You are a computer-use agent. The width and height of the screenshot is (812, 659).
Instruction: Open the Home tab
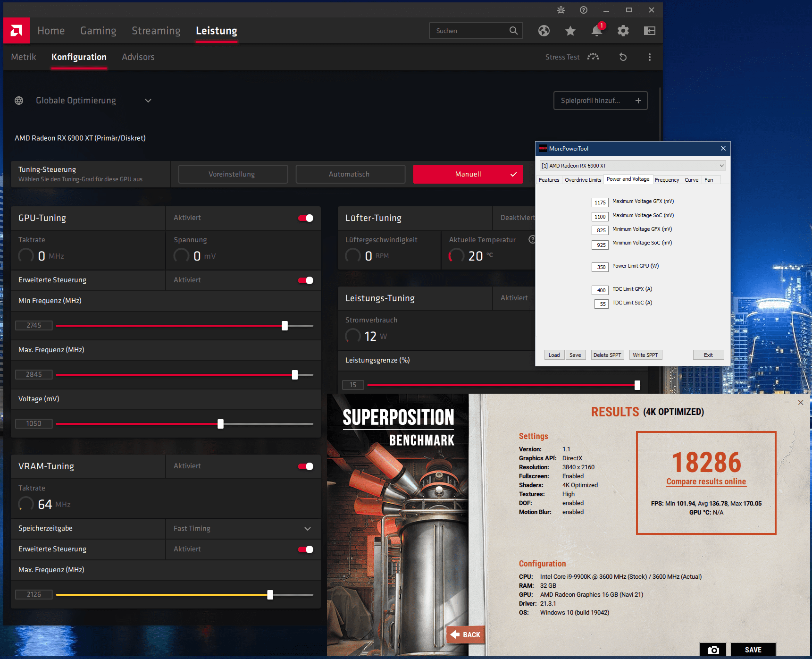51,31
